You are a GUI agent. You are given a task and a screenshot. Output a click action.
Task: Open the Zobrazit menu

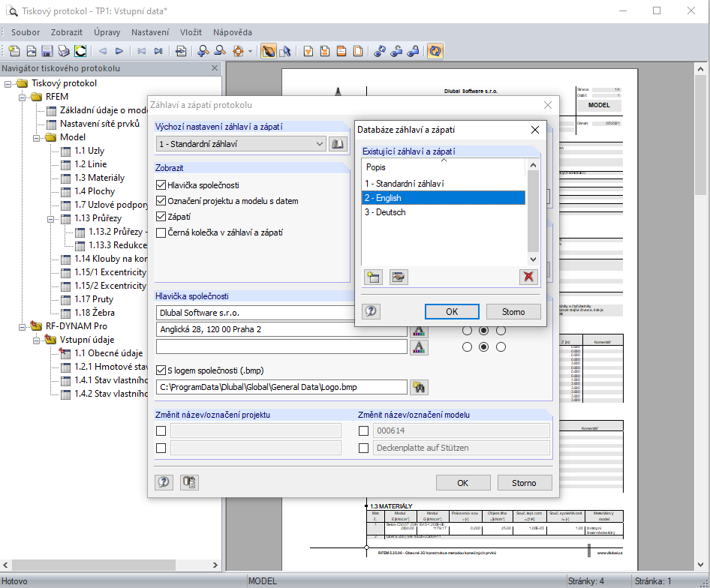tap(67, 32)
